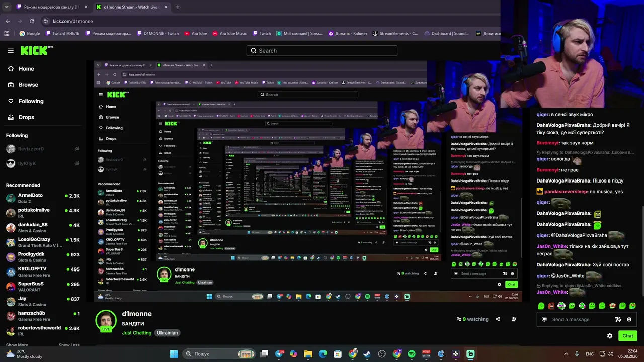Open Jay recommended channel

(43, 301)
